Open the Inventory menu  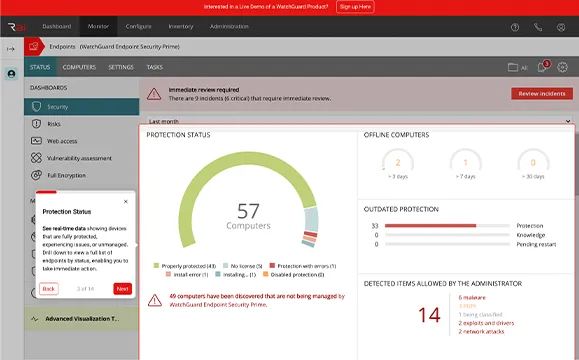coord(181,27)
